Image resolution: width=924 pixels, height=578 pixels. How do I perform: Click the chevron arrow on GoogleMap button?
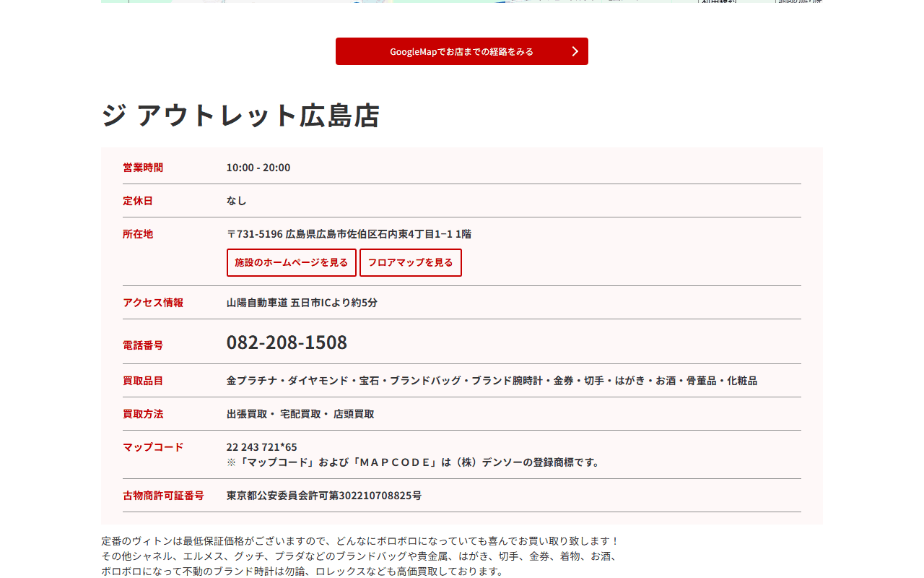click(x=575, y=51)
